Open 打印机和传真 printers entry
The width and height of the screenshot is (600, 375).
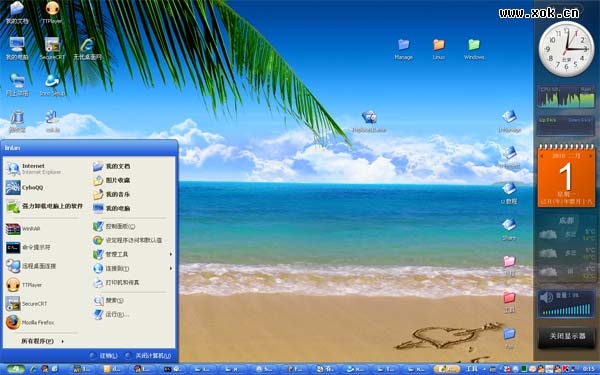pyautogui.click(x=116, y=282)
